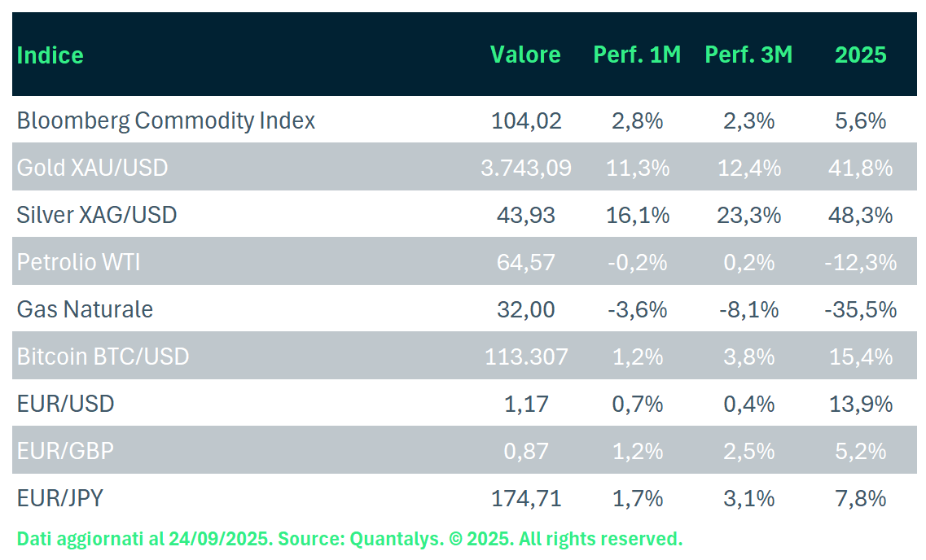Select the Bloomberg Commodity Index row label
This screenshot has width=926, height=560.
pyautogui.click(x=166, y=121)
